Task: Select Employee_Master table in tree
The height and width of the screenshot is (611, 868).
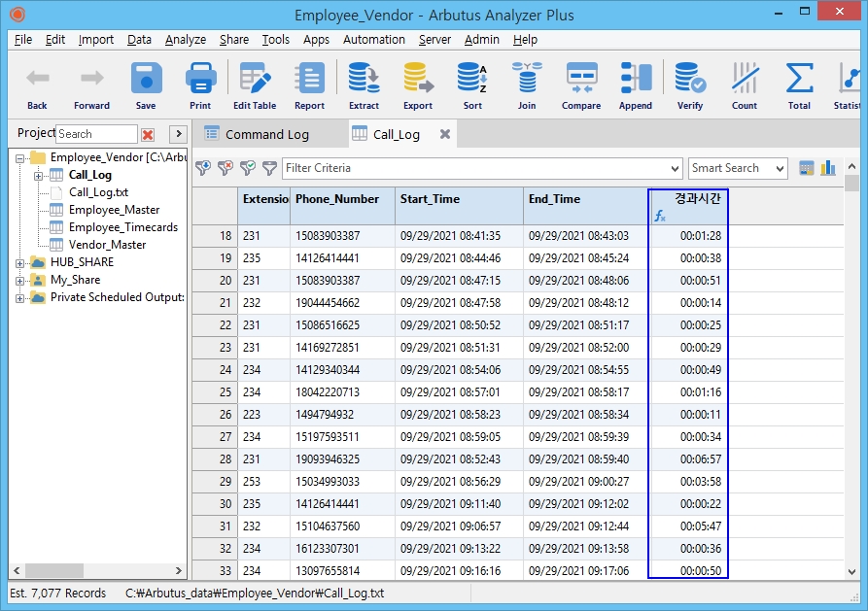Action: coord(114,210)
